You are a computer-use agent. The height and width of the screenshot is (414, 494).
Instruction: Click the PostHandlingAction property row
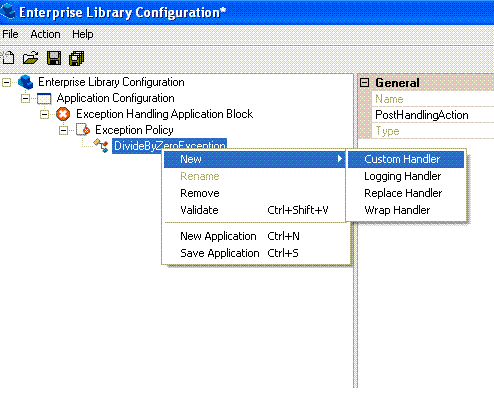point(433,115)
